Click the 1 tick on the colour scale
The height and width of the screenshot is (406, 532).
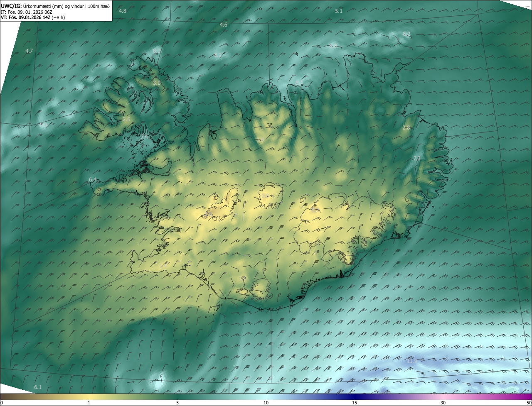click(x=89, y=403)
